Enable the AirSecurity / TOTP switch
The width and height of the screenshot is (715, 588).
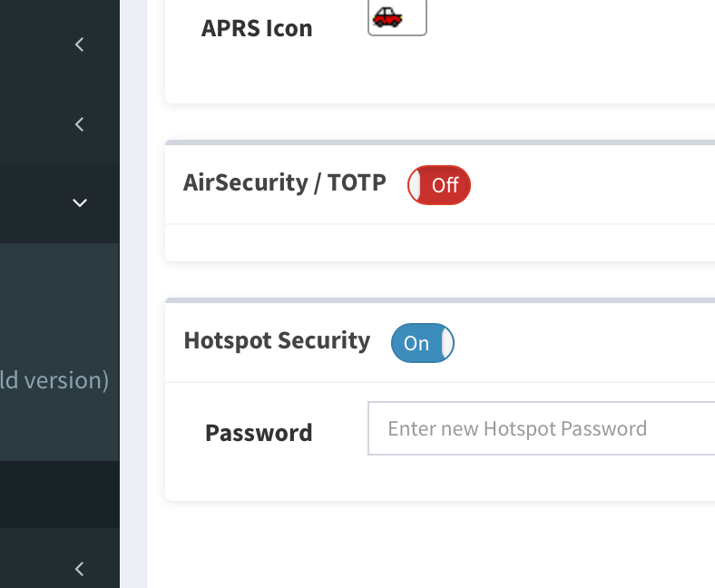439,185
